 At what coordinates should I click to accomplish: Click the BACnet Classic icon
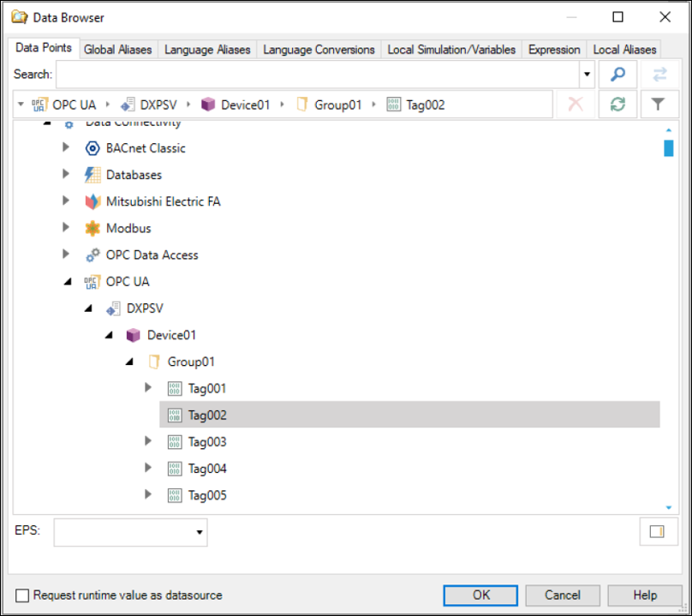tap(92, 148)
